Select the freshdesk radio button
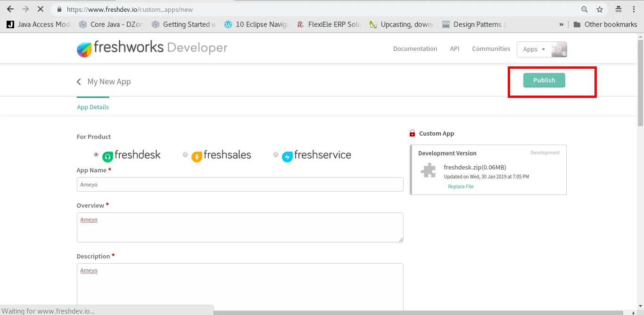 [x=96, y=154]
